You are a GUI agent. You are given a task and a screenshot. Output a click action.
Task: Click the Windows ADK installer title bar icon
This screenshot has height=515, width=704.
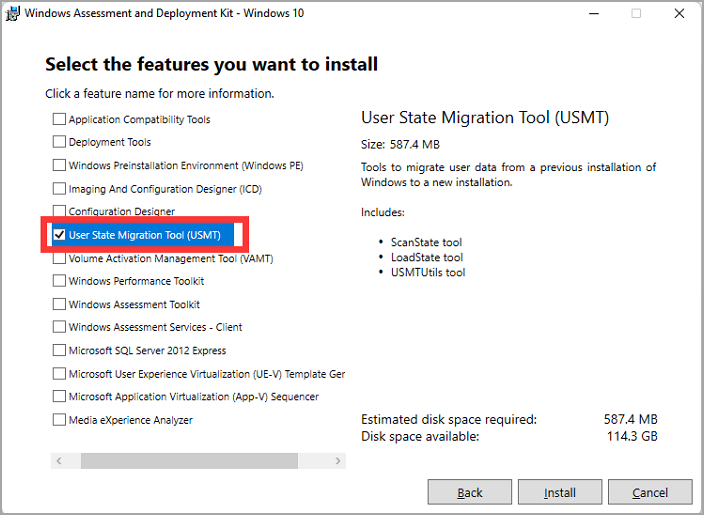(x=13, y=14)
